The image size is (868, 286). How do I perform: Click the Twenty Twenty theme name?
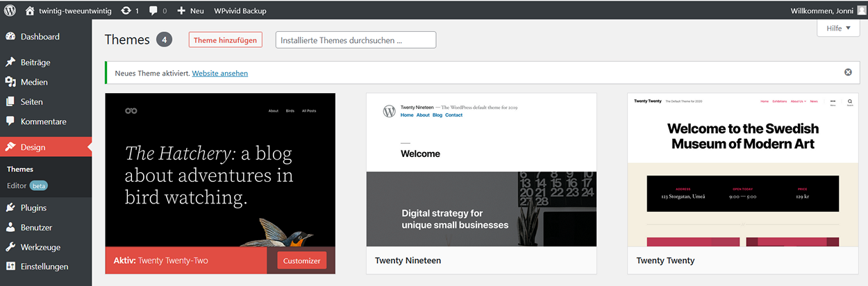(665, 260)
